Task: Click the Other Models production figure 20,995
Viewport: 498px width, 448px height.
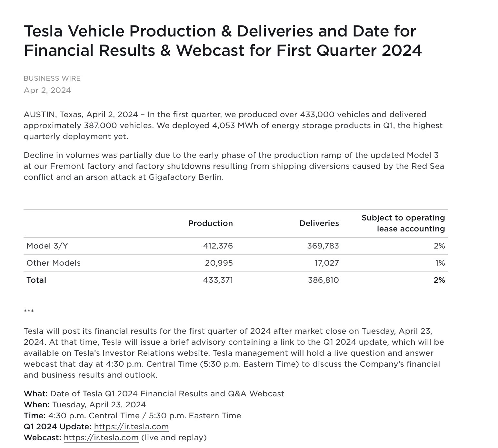Action: pyautogui.click(x=219, y=263)
